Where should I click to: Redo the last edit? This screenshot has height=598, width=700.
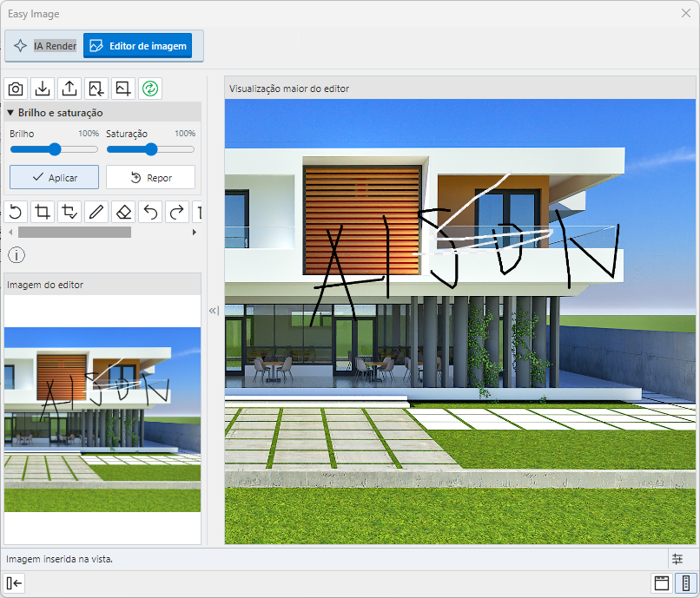tap(177, 212)
